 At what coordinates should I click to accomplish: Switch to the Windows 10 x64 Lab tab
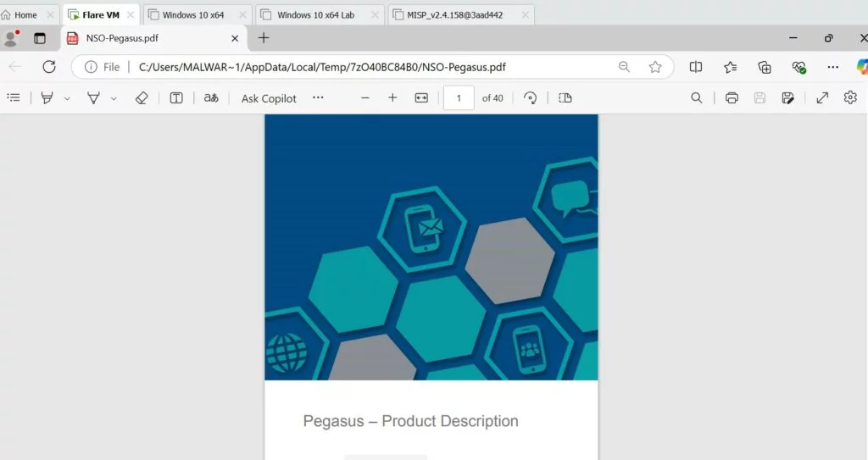314,14
